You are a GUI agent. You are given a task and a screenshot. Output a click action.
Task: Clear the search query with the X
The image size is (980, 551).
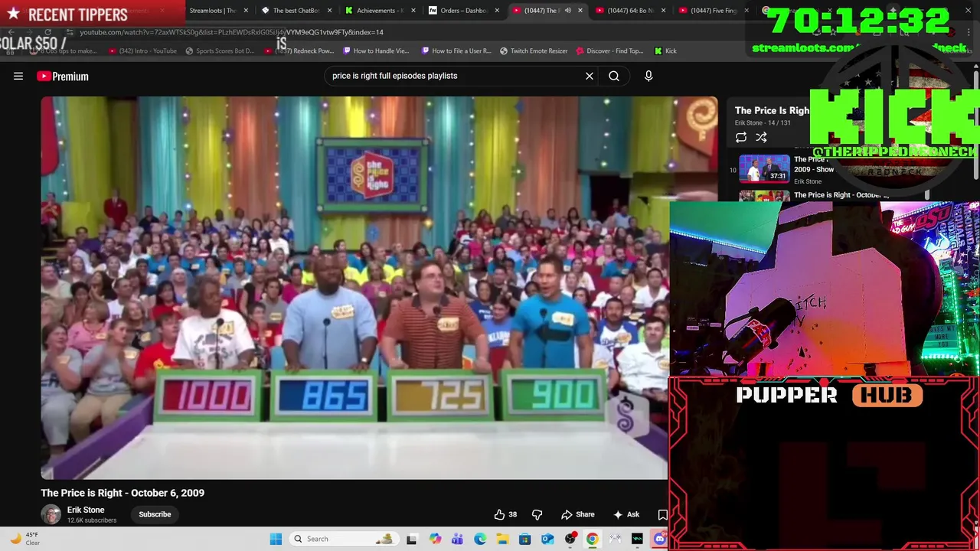pyautogui.click(x=590, y=76)
